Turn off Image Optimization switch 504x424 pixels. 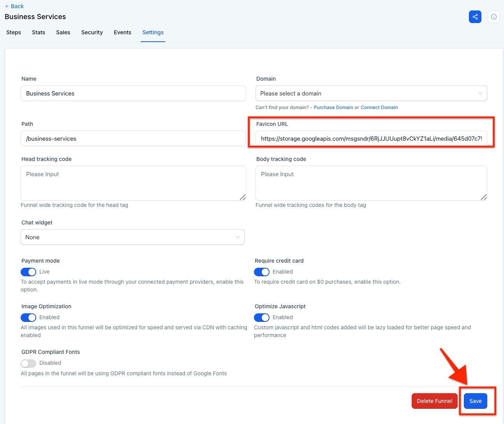[x=28, y=318]
